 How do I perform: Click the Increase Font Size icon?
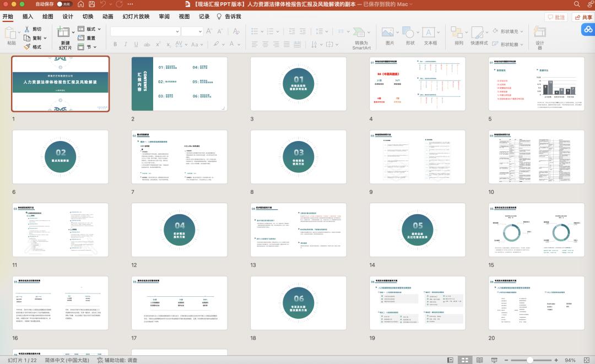(x=209, y=31)
